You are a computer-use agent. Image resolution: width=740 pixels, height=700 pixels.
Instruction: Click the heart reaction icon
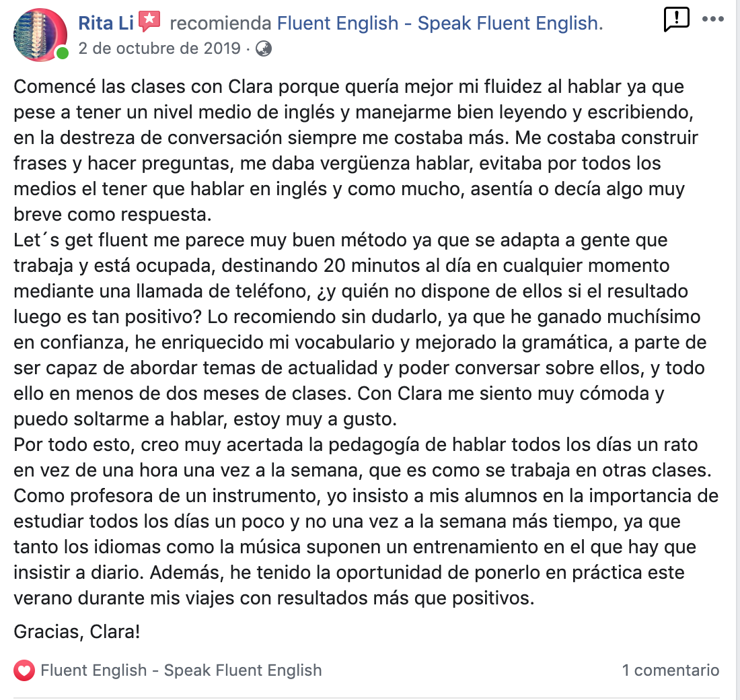click(24, 670)
